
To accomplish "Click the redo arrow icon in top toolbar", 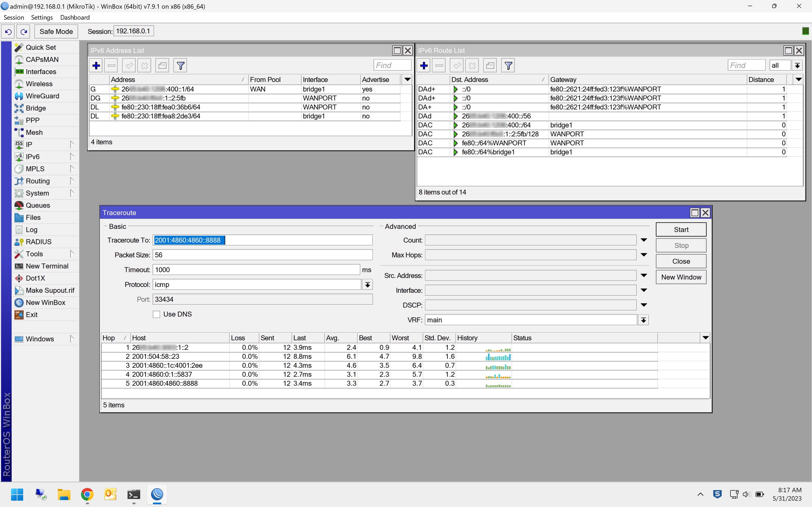I will (x=23, y=31).
